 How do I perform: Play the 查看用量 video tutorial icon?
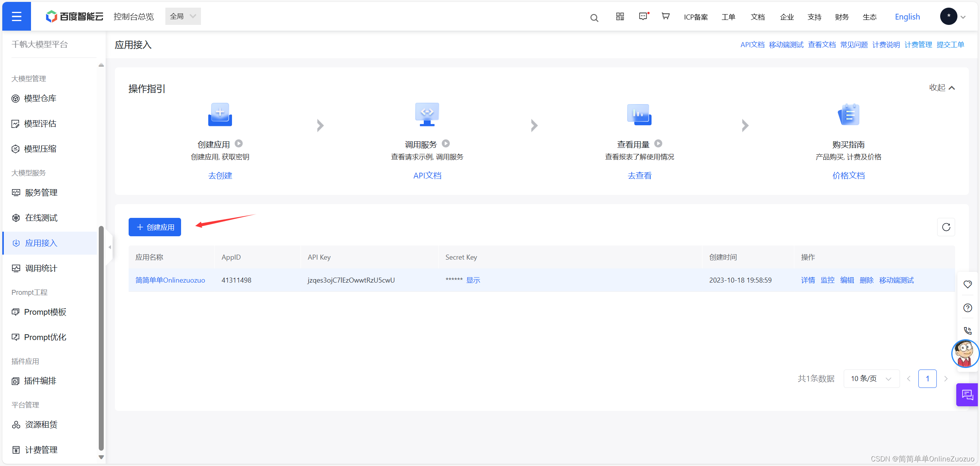pos(658,144)
